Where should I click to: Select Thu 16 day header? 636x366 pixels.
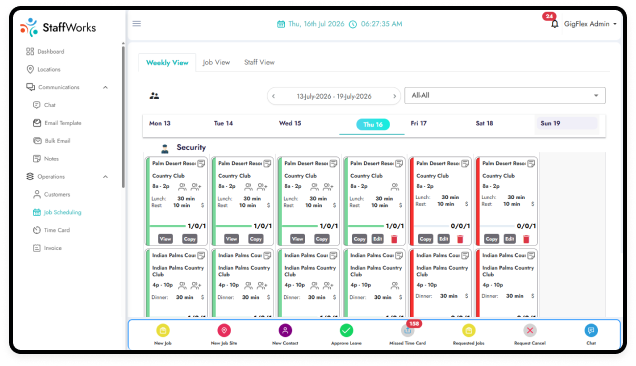(x=373, y=125)
